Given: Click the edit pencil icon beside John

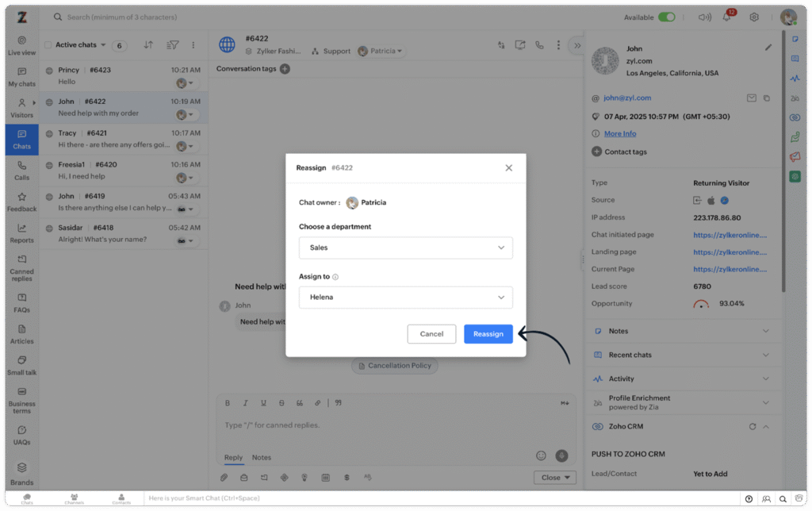Looking at the screenshot, I should point(768,48).
